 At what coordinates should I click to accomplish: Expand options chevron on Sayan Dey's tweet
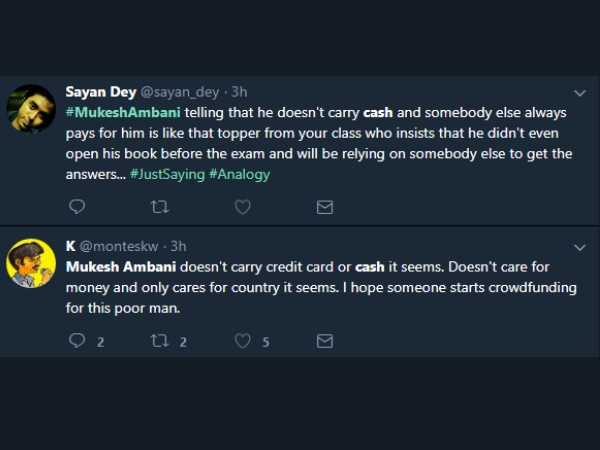coord(580,93)
